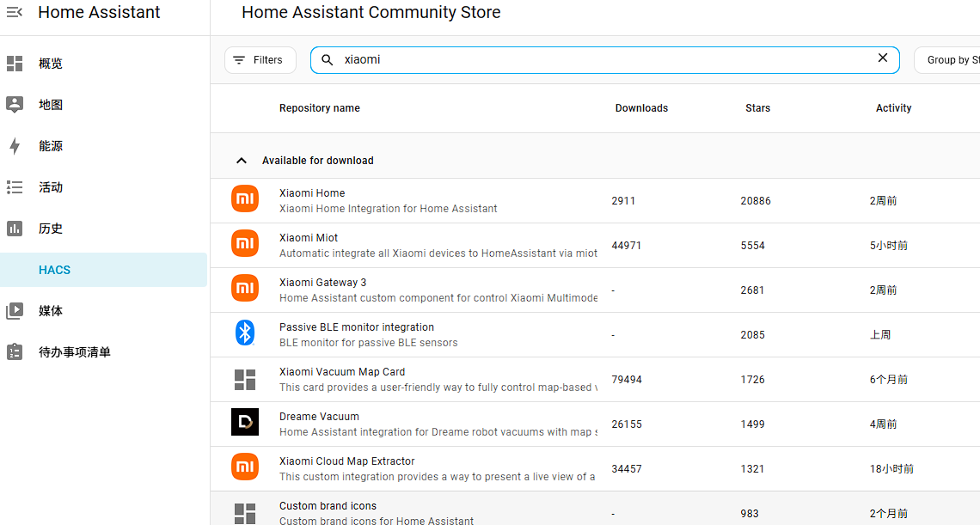Image resolution: width=980 pixels, height=525 pixels.
Task: Click the Bluetooth icon for Passive BLE monitor
Action: pos(245,333)
